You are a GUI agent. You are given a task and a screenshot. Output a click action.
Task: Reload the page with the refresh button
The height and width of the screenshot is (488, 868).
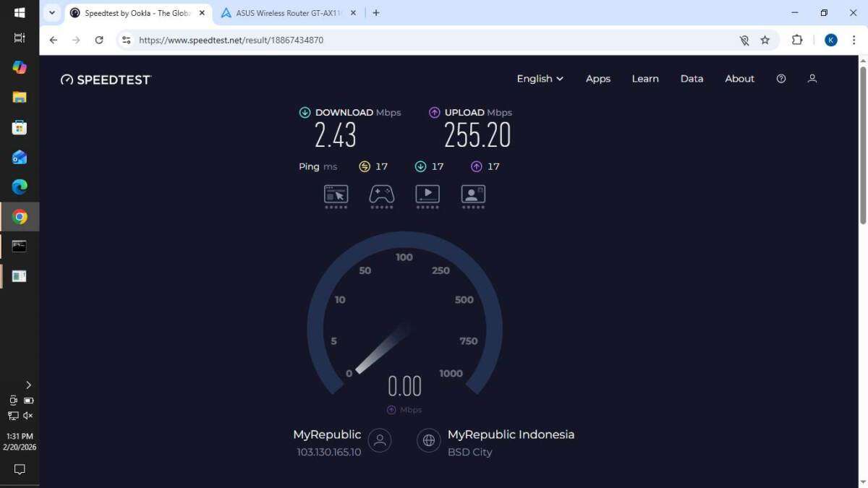click(x=99, y=40)
